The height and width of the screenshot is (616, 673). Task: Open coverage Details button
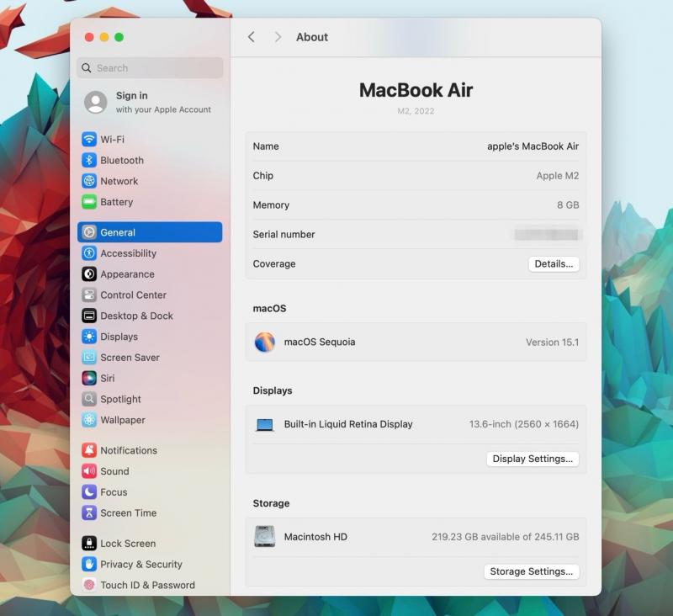(x=554, y=263)
